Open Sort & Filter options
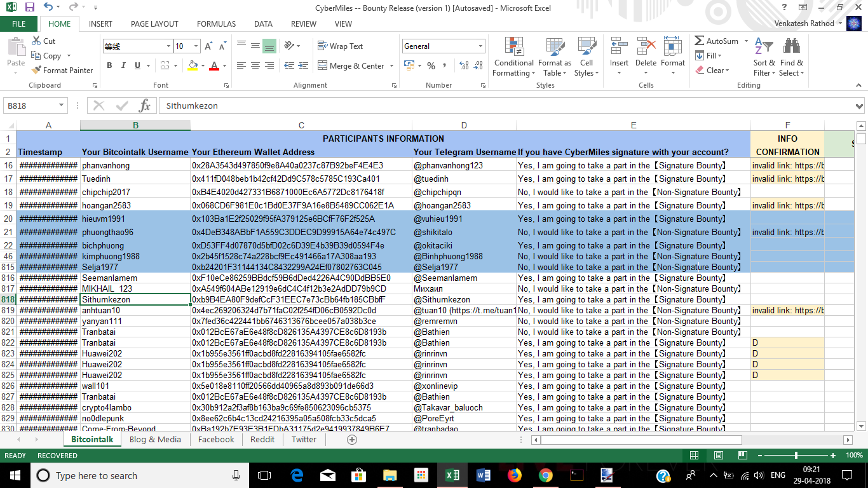The image size is (868, 488). [764, 57]
